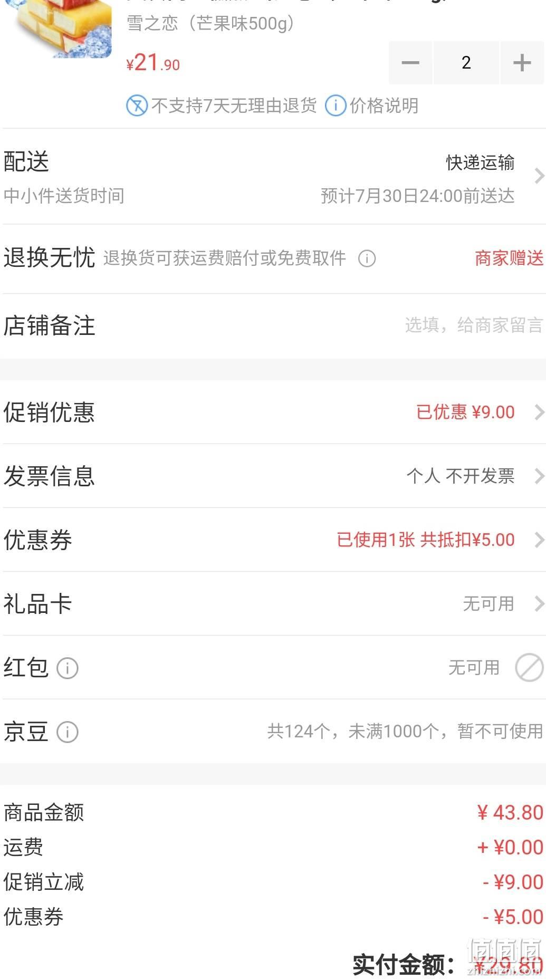Tap the no 7-day return icon
The width and height of the screenshot is (546, 980).
(137, 106)
